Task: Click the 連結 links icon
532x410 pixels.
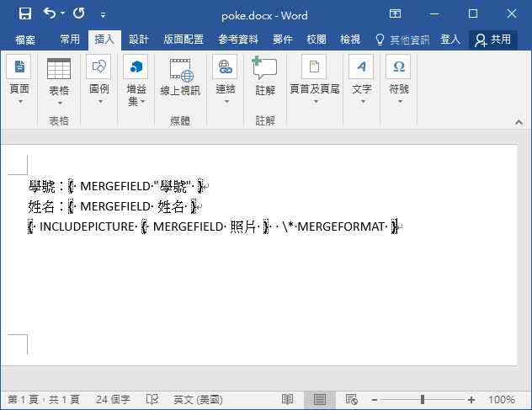Action: (x=225, y=67)
